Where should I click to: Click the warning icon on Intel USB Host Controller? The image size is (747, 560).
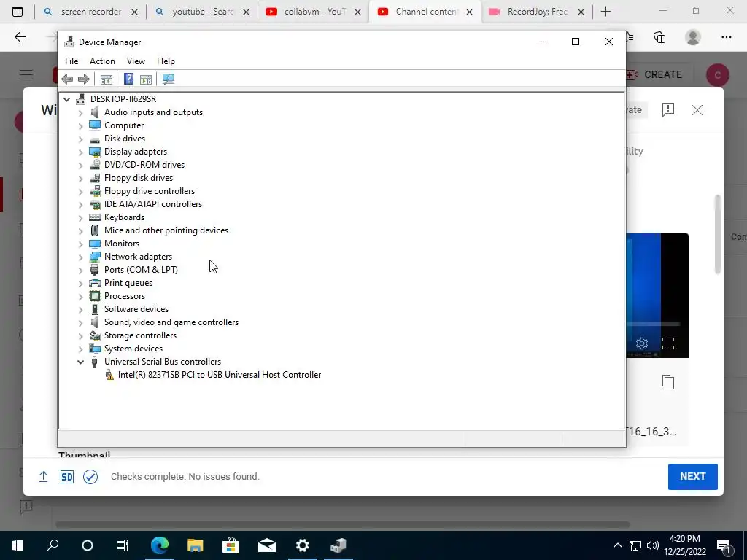109,375
